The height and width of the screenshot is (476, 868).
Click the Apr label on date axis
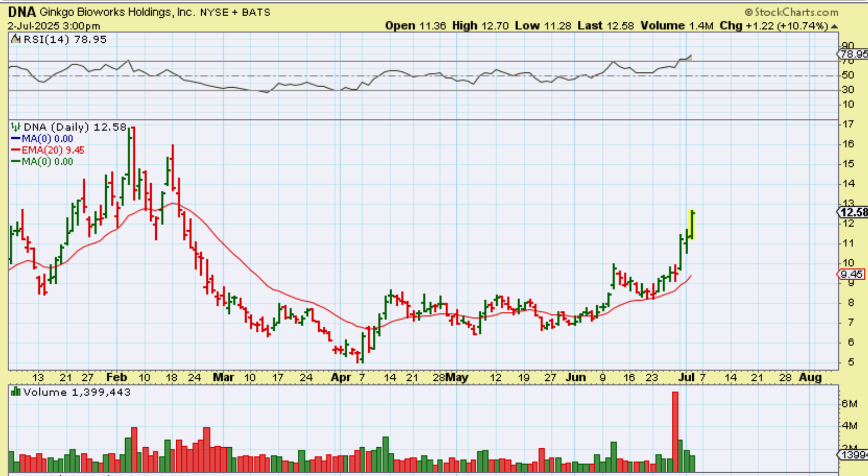[x=341, y=377]
